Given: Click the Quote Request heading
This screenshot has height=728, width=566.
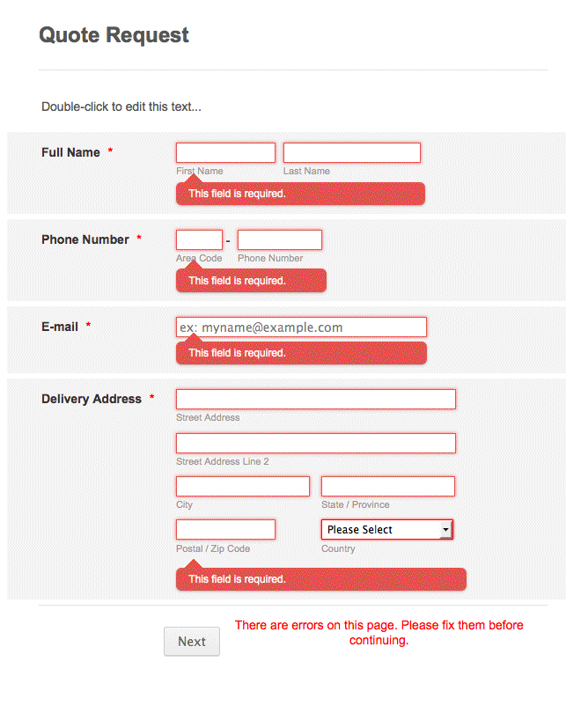Looking at the screenshot, I should (x=113, y=35).
